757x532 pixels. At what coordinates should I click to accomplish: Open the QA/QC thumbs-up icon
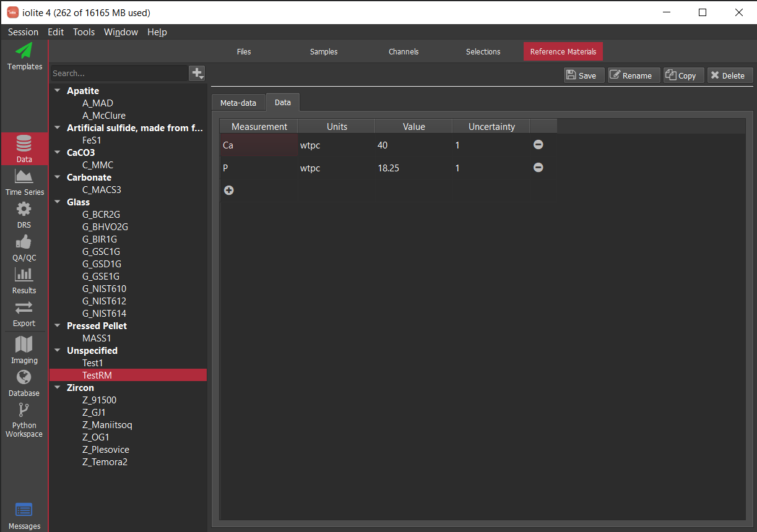(24, 242)
